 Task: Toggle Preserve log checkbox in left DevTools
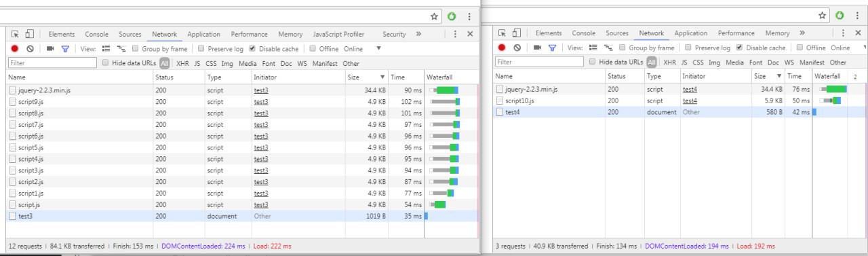201,48
